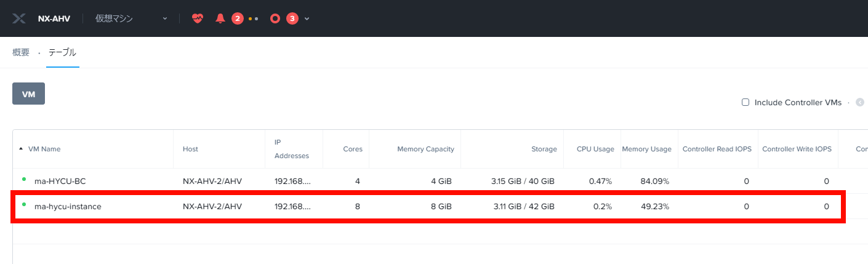
Task: Click the 4 GiB memory capacity cell
Action: coord(440,182)
